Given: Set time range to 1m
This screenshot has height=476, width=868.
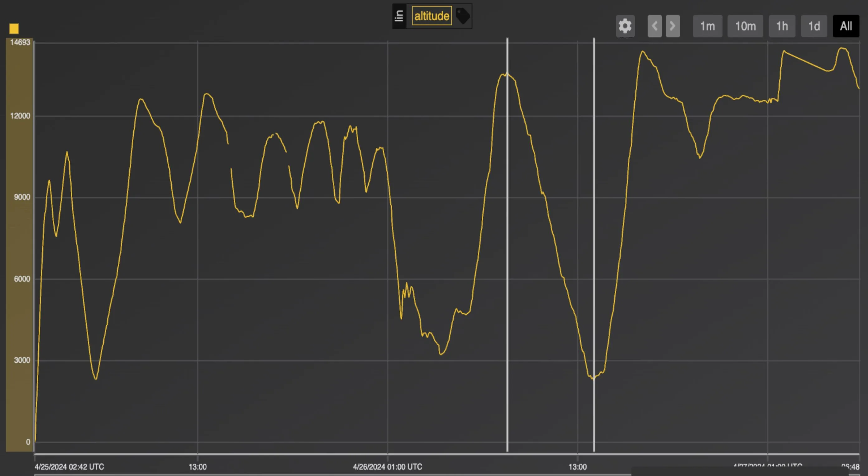Looking at the screenshot, I should (707, 26).
